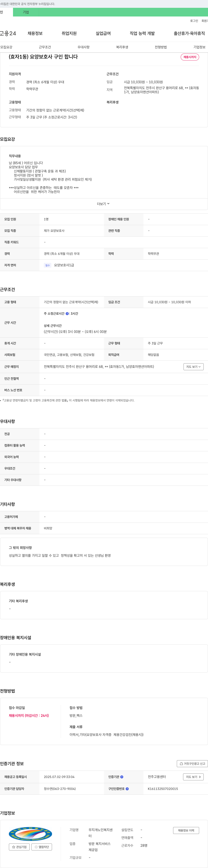Expand job description with 더보기

[104, 204]
